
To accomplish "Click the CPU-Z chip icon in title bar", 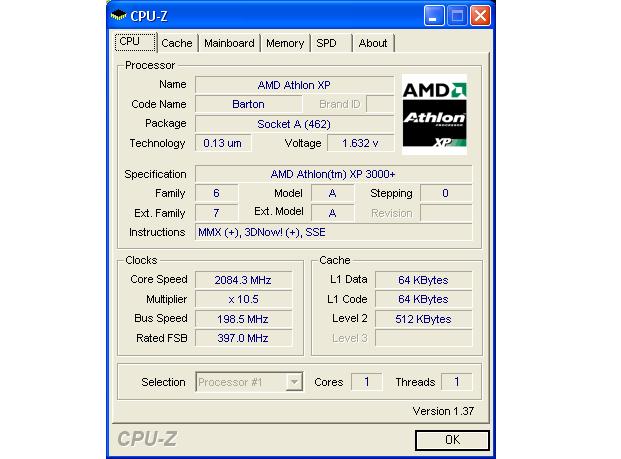I will [118, 15].
